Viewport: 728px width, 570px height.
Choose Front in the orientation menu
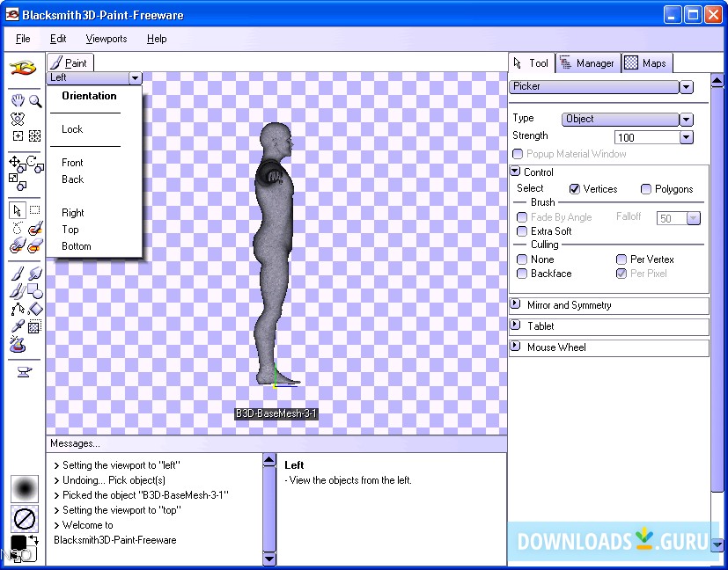[x=72, y=163]
